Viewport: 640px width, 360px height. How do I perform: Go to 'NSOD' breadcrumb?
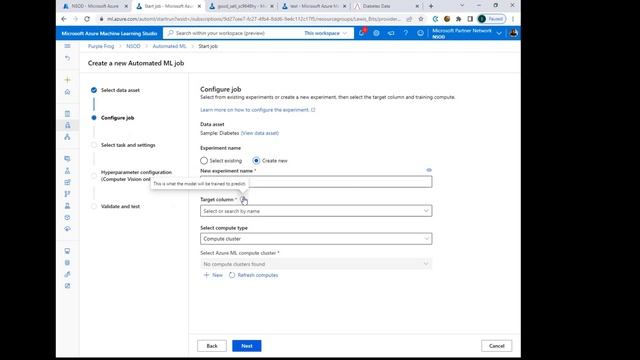133,46
